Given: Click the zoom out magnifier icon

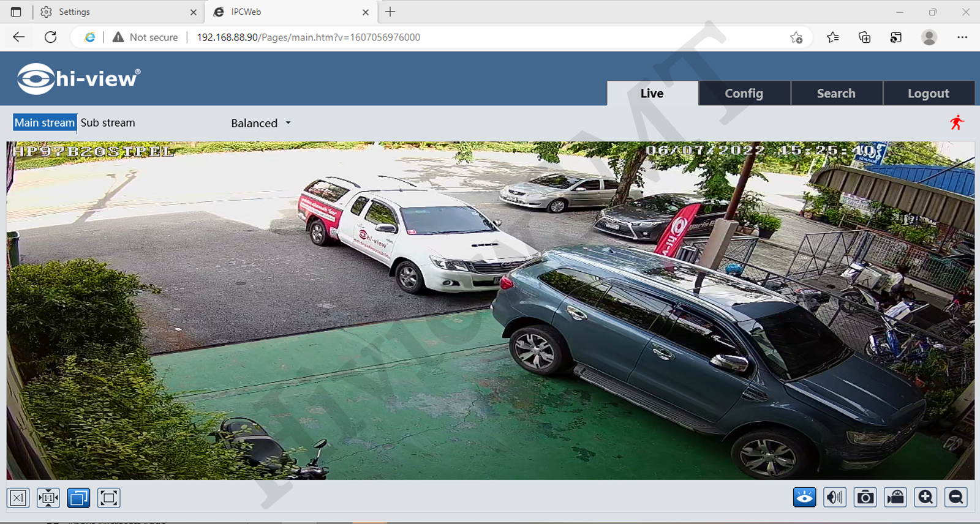Looking at the screenshot, I should (956, 497).
